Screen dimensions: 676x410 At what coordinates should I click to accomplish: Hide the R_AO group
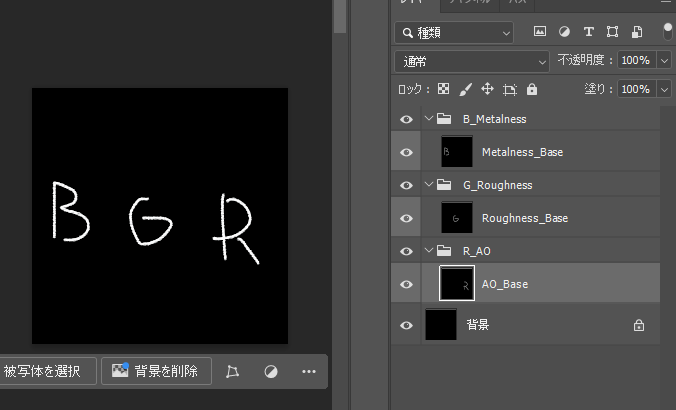pyautogui.click(x=406, y=251)
